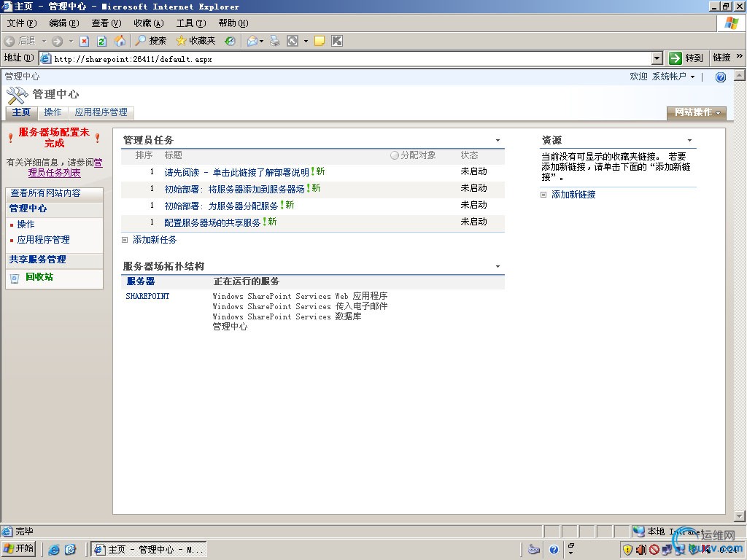Click the network computers tray icon
Screen dimensions: 747x560
pos(667,550)
